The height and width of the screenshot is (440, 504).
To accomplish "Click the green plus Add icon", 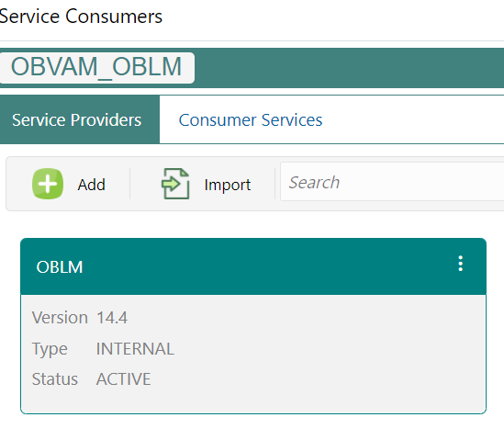I will [x=48, y=184].
